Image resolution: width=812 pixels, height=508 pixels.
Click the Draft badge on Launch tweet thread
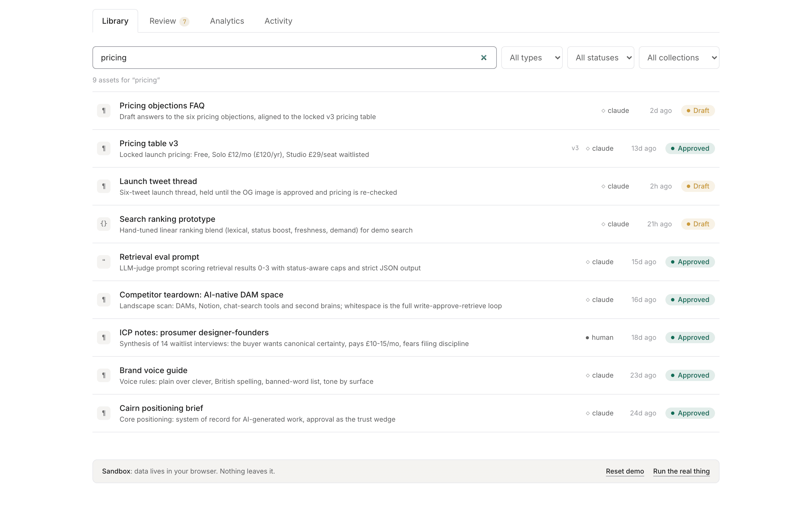click(x=698, y=186)
